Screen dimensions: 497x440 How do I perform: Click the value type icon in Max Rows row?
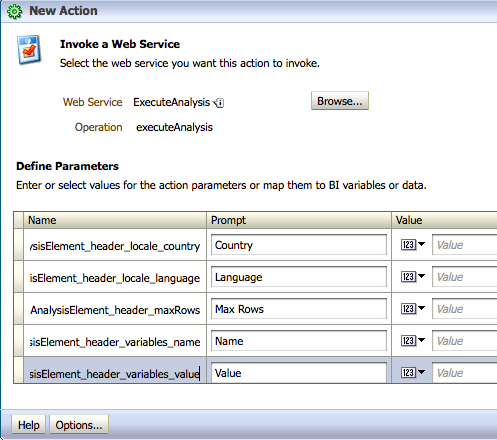408,309
